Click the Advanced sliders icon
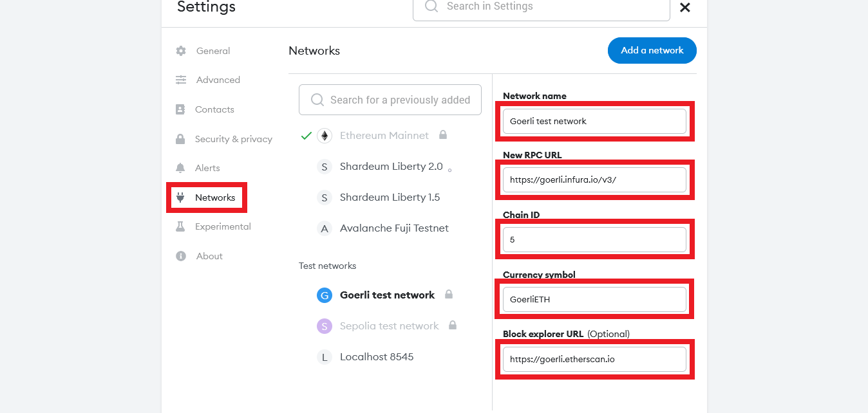The width and height of the screenshot is (868, 413). [x=181, y=80]
